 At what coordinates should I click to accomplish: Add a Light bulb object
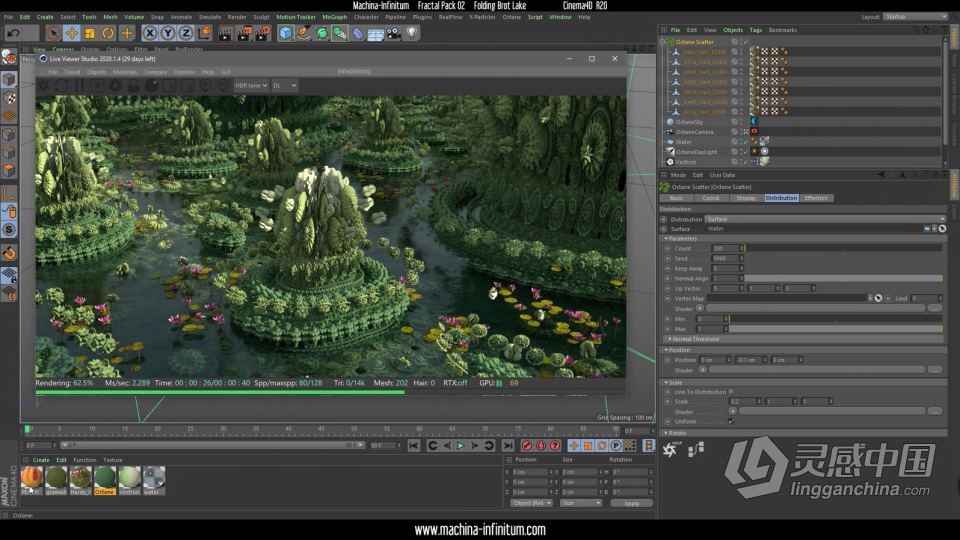[412, 33]
